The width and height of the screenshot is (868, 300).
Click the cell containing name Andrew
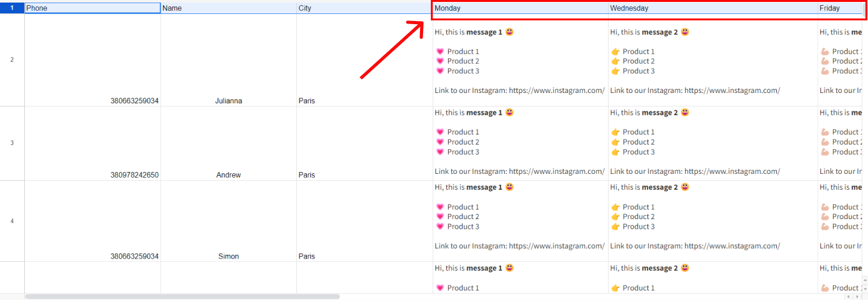click(228, 175)
